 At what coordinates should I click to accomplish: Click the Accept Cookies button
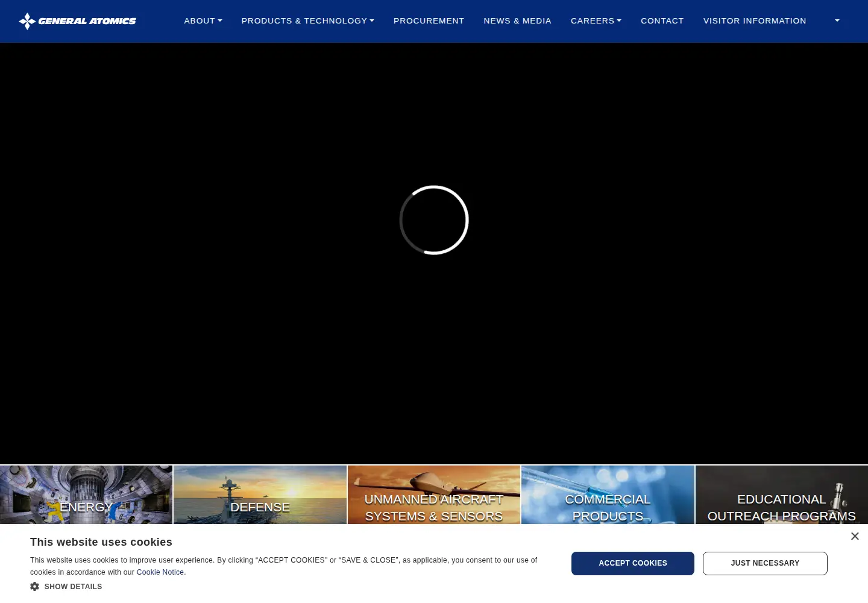633,563
